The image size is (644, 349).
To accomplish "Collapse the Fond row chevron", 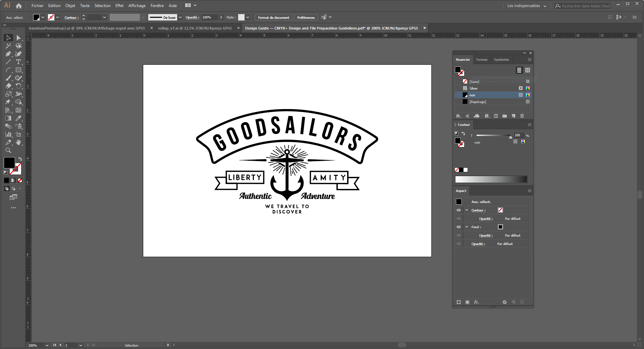I will click(x=467, y=227).
